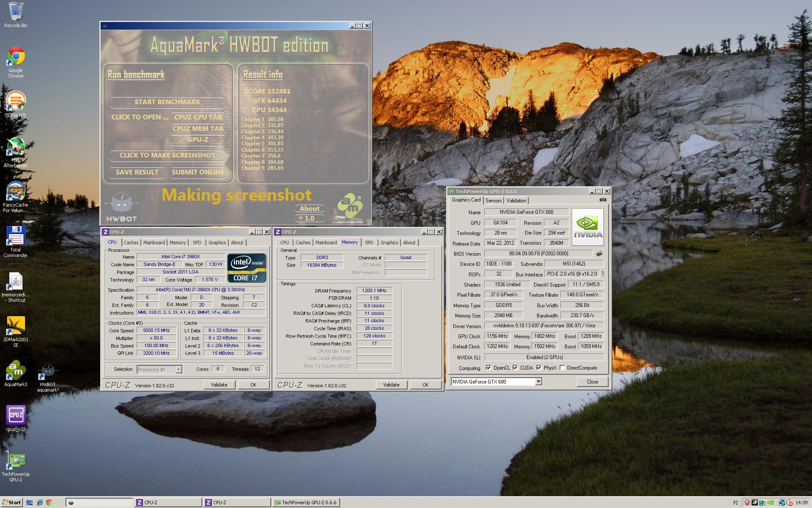
Task: Click the GPU Name field GeForce GTX 680
Action: (x=526, y=212)
